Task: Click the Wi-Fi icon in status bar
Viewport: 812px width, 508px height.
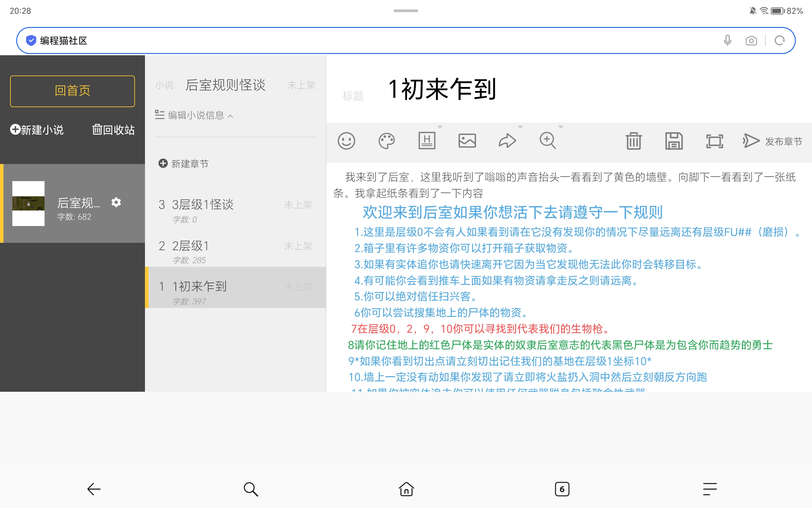Action: (x=764, y=11)
